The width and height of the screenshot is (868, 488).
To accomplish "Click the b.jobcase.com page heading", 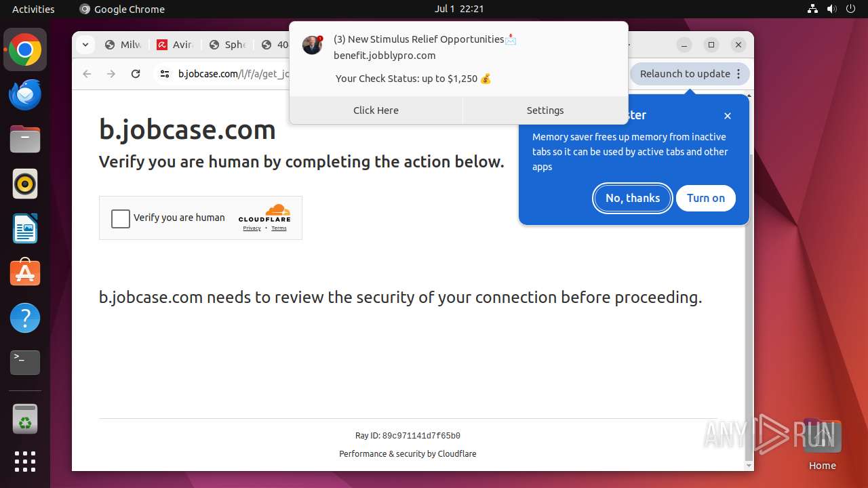I will click(x=187, y=129).
